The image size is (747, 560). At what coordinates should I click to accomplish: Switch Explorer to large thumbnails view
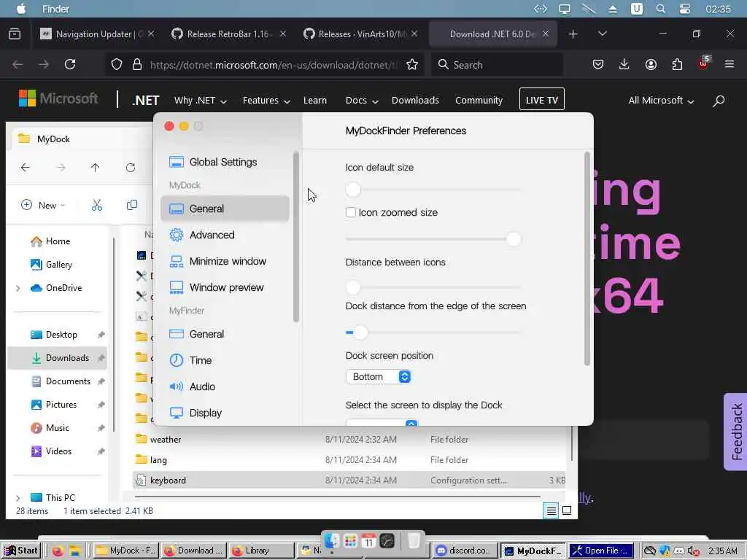[x=567, y=510]
